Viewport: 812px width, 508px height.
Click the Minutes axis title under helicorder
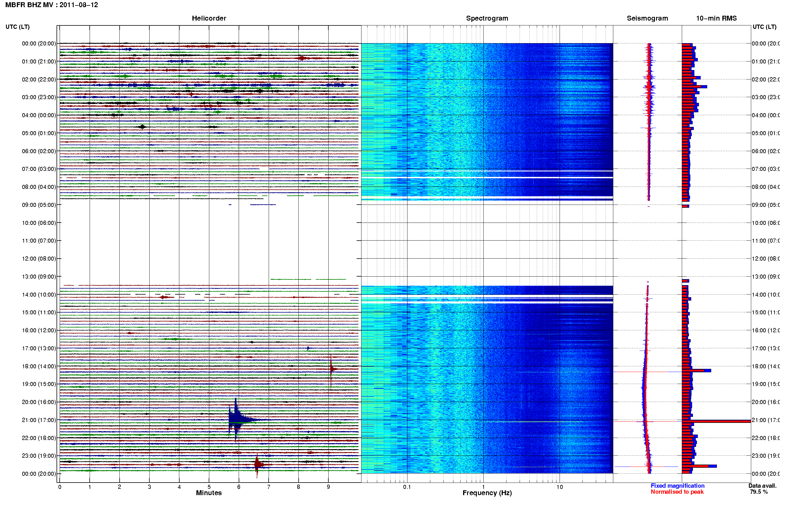[209, 493]
